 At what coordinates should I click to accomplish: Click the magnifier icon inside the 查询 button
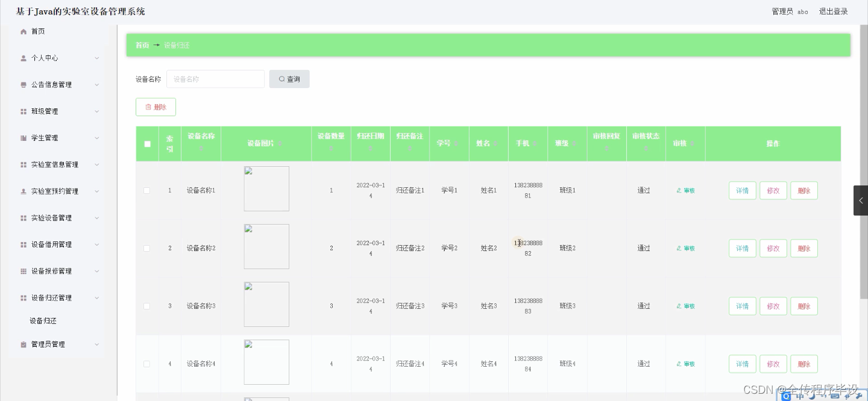[x=281, y=79]
